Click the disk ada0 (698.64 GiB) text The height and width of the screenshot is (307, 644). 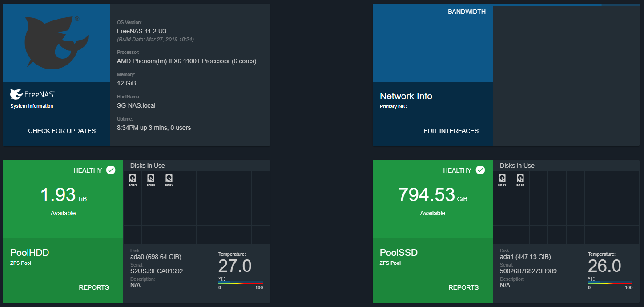click(156, 257)
